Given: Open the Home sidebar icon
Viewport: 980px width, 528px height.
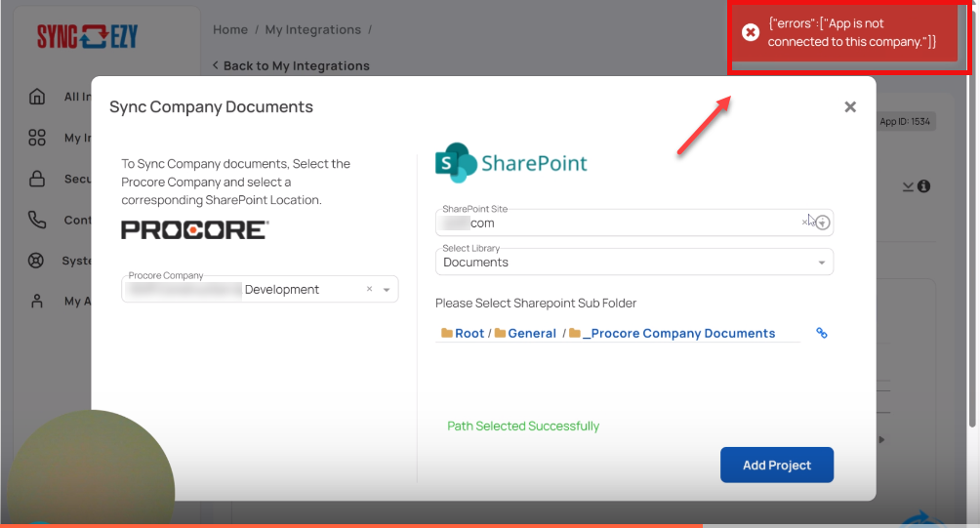Looking at the screenshot, I should pyautogui.click(x=37, y=97).
